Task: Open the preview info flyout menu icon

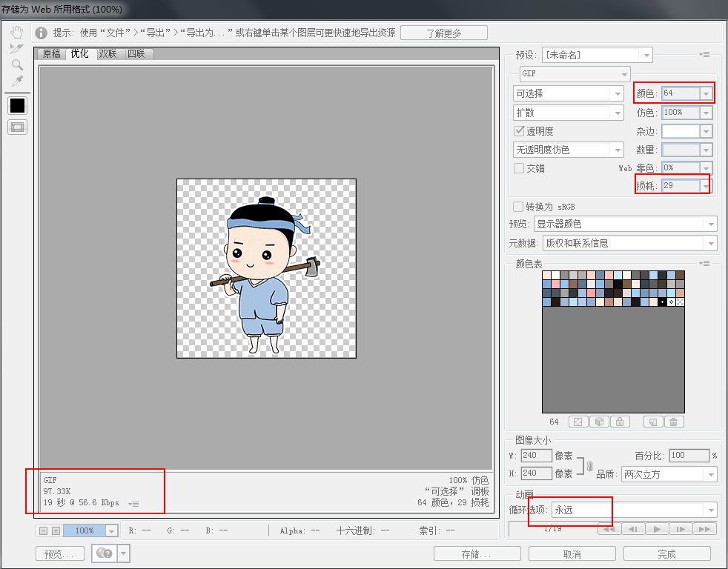Action: pos(133,504)
